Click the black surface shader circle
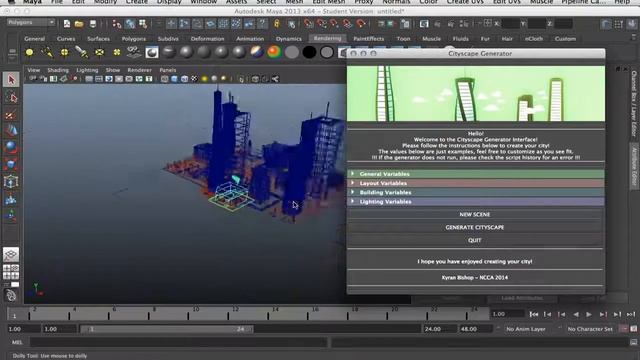 (x=309, y=52)
